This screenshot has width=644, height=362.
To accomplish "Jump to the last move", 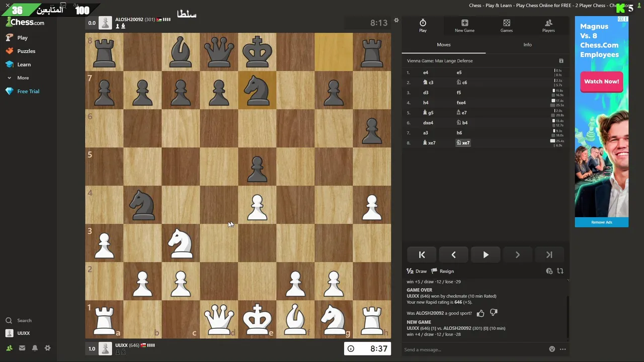I will click(549, 255).
